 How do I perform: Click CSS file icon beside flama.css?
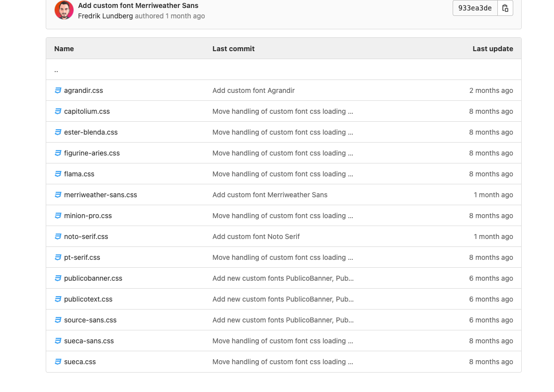(58, 174)
